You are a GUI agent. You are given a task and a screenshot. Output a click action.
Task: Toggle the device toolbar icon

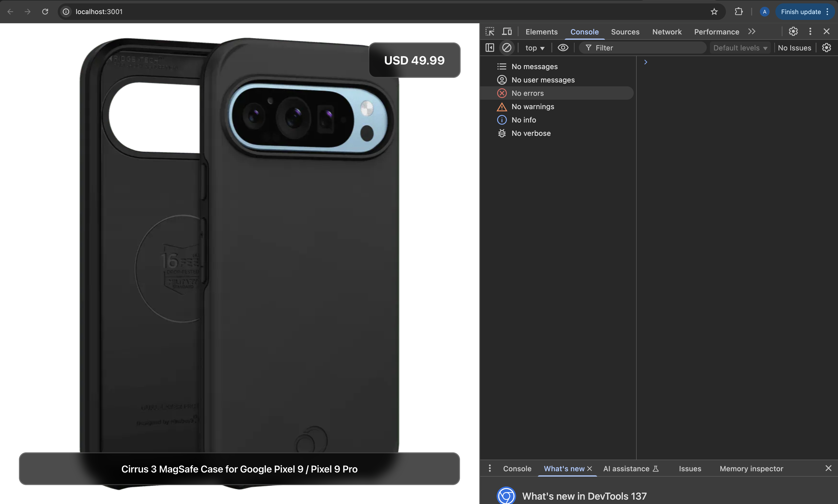(507, 32)
